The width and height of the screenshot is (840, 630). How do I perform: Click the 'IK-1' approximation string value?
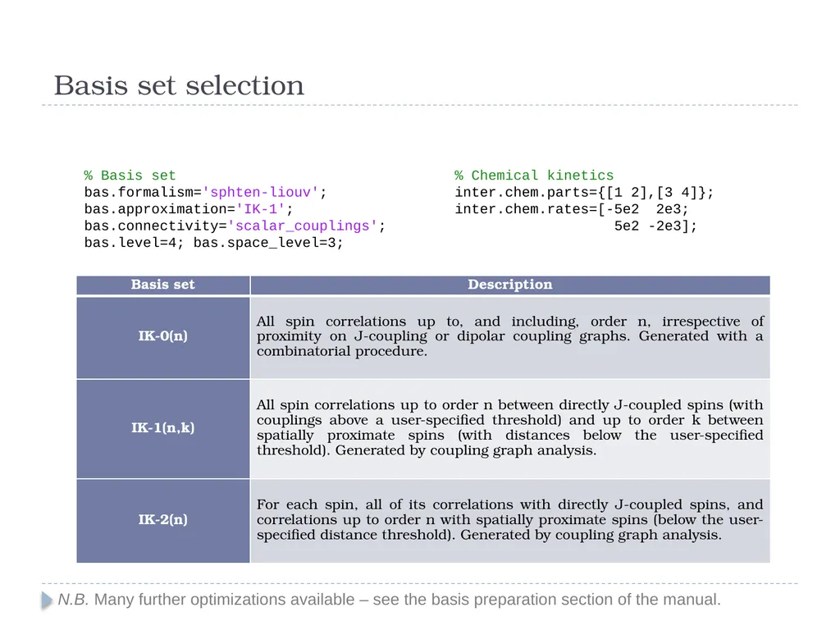pos(260,209)
